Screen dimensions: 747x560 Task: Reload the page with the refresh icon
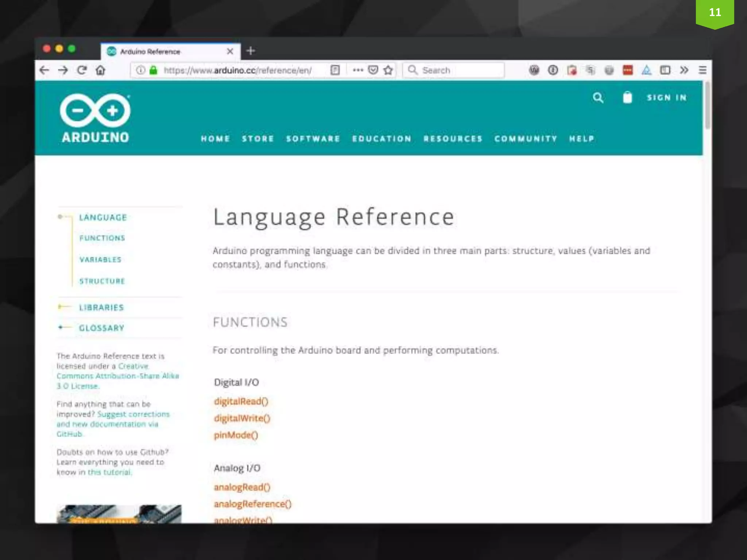(82, 70)
